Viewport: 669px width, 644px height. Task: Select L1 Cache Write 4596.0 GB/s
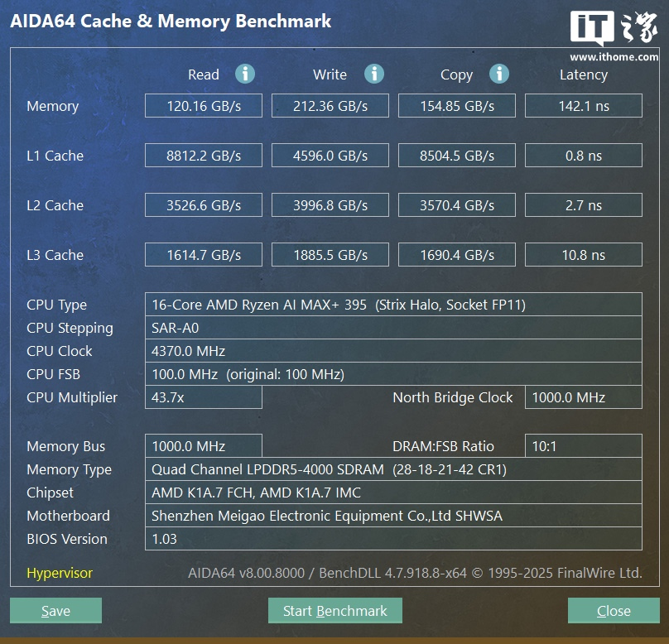330,156
